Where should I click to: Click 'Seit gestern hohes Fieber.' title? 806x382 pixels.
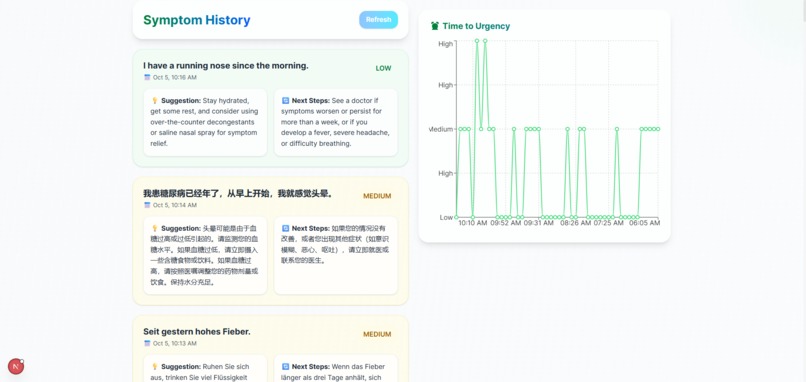coord(197,332)
